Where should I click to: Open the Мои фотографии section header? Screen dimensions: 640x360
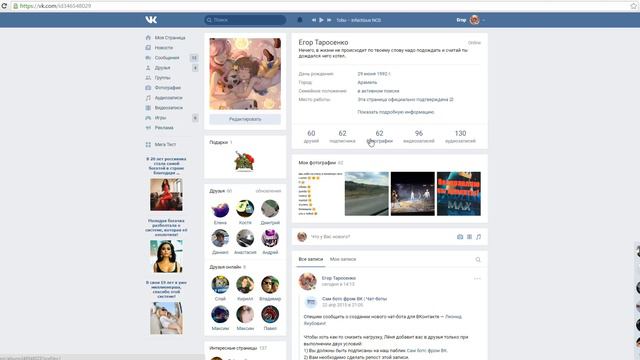321,162
